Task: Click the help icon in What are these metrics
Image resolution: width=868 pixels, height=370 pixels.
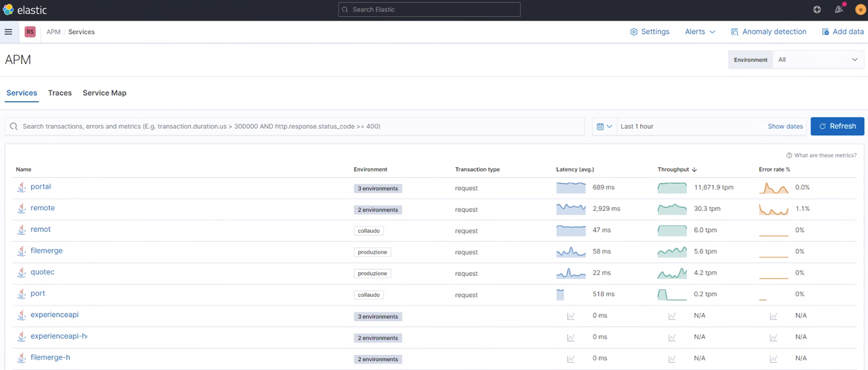Action: pyautogui.click(x=789, y=155)
